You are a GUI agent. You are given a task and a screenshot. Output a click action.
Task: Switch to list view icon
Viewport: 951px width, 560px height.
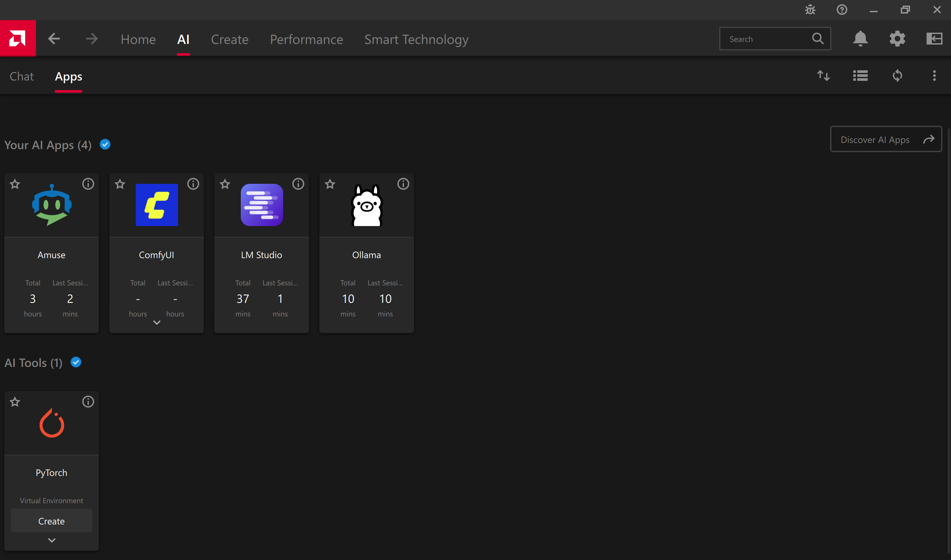[x=860, y=76]
